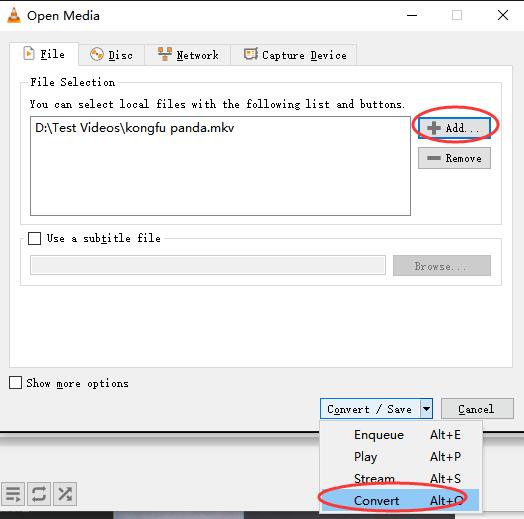524x519 pixels.
Task: Click the Remove file button
Action: pyautogui.click(x=454, y=158)
